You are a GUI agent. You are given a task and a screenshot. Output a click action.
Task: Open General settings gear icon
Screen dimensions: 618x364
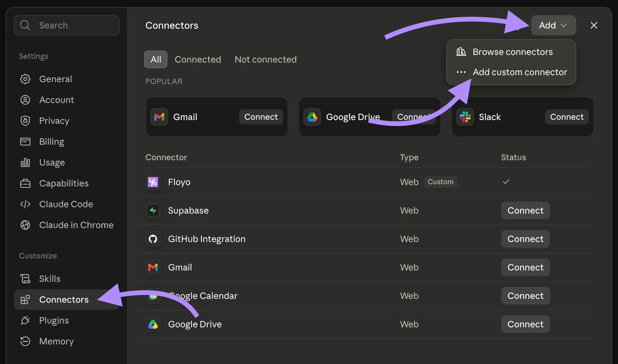[x=25, y=79]
